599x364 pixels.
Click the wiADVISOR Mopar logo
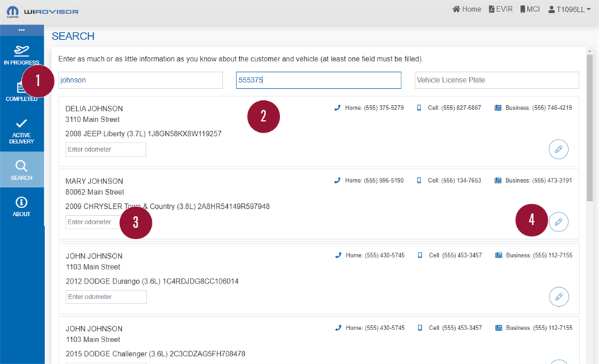click(x=42, y=12)
